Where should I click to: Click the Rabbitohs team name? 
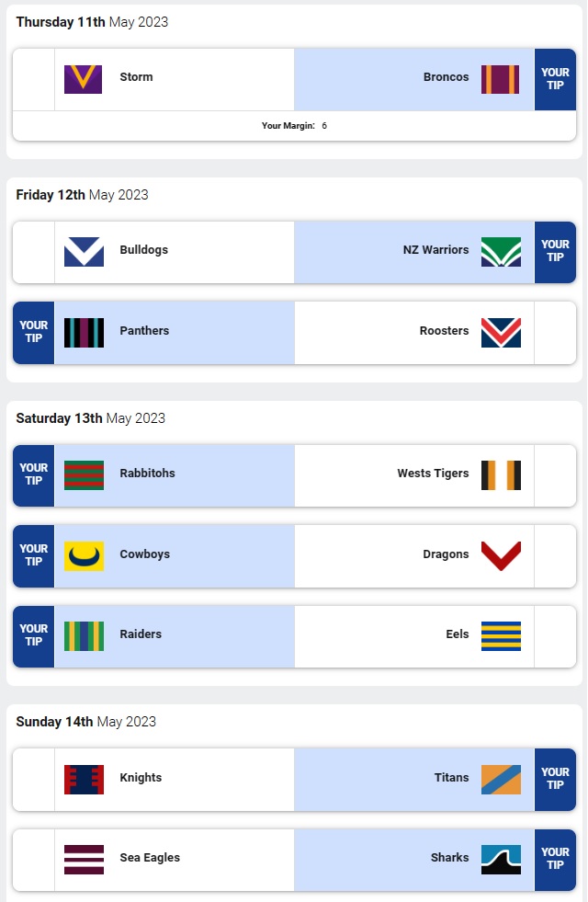pyautogui.click(x=147, y=474)
